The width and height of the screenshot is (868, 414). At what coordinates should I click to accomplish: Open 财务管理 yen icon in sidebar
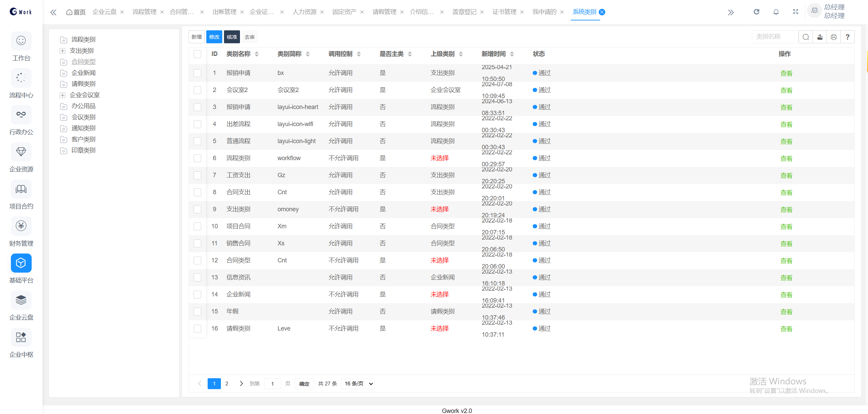(x=21, y=226)
